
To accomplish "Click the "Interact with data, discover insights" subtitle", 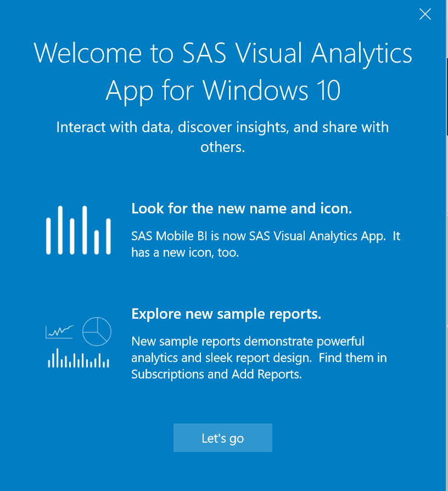I will (x=222, y=127).
